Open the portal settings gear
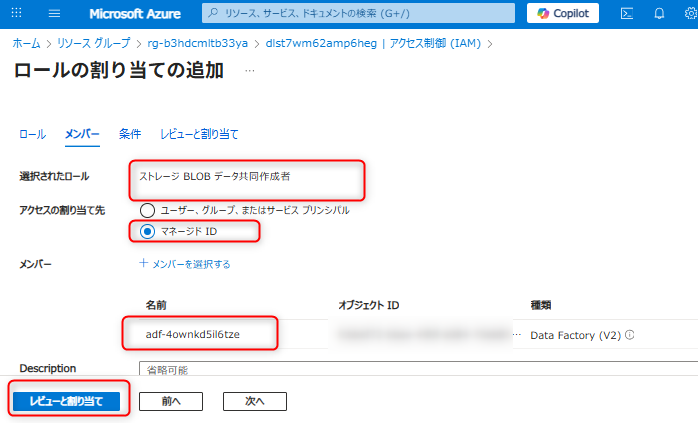Screen dimensions: 698x423 click(x=691, y=13)
